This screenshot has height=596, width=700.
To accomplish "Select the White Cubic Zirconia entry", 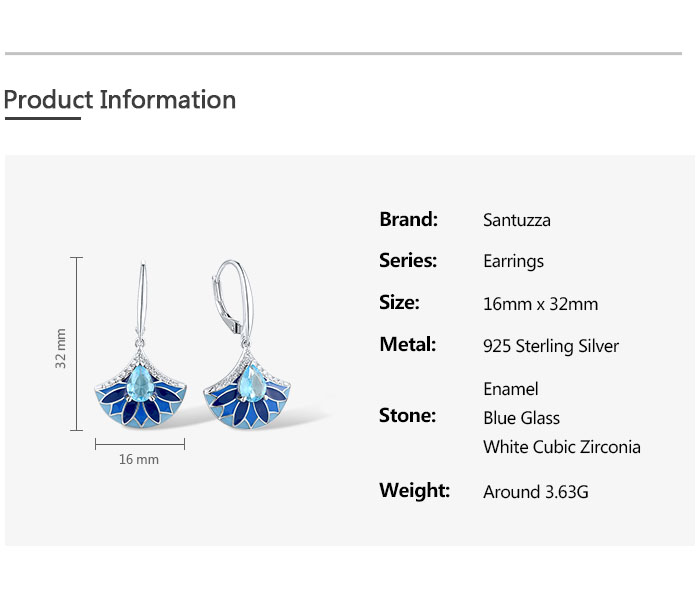I will 561,447.
